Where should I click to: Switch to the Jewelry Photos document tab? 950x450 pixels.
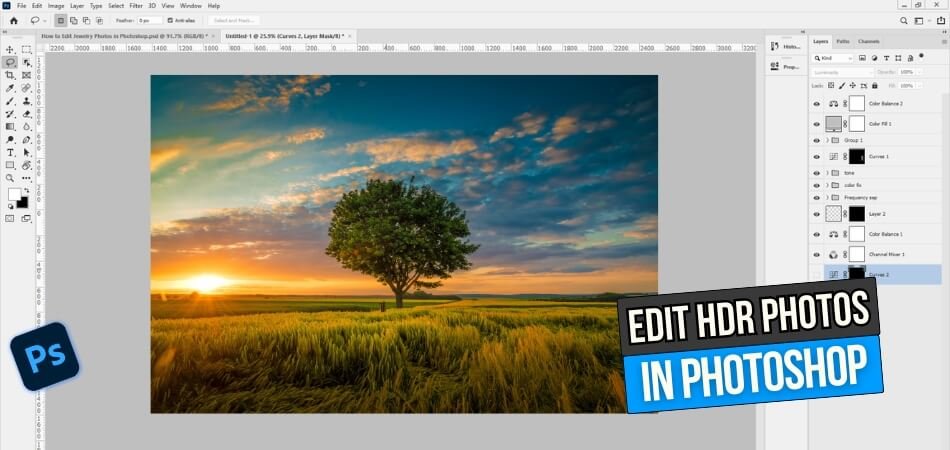(128, 36)
